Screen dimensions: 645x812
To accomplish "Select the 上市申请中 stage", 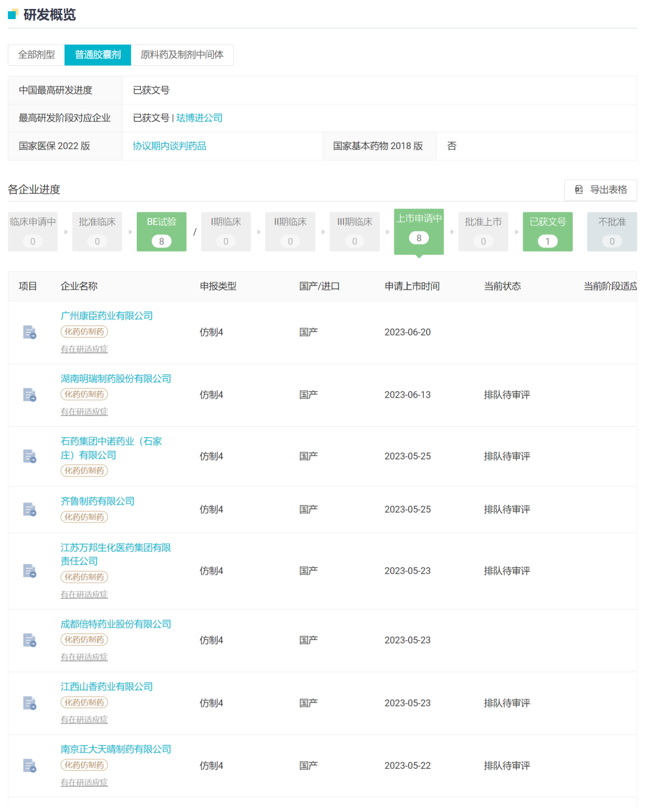I will click(x=419, y=232).
